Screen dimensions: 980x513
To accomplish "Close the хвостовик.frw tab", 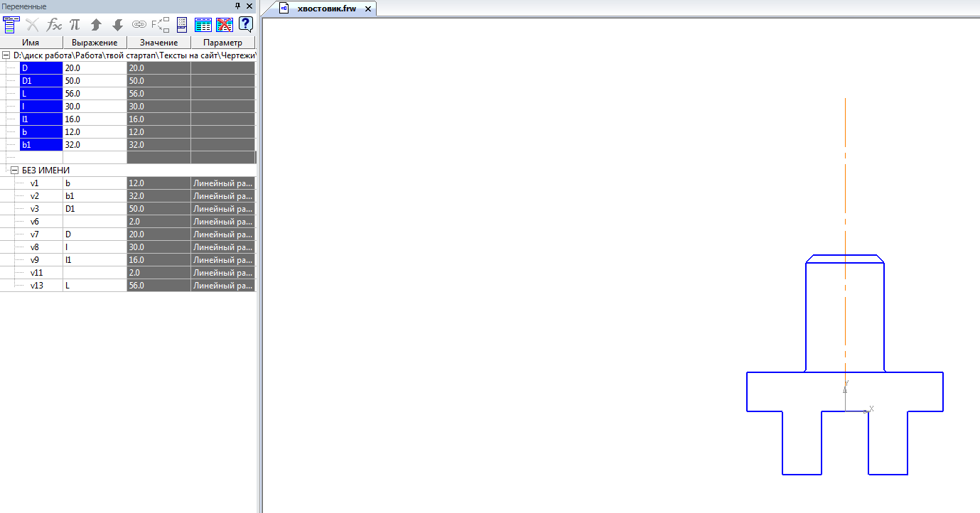I will (368, 9).
